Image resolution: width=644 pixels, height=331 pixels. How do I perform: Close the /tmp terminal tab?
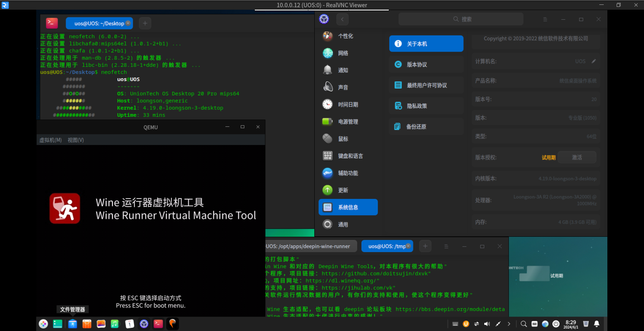[x=408, y=246]
